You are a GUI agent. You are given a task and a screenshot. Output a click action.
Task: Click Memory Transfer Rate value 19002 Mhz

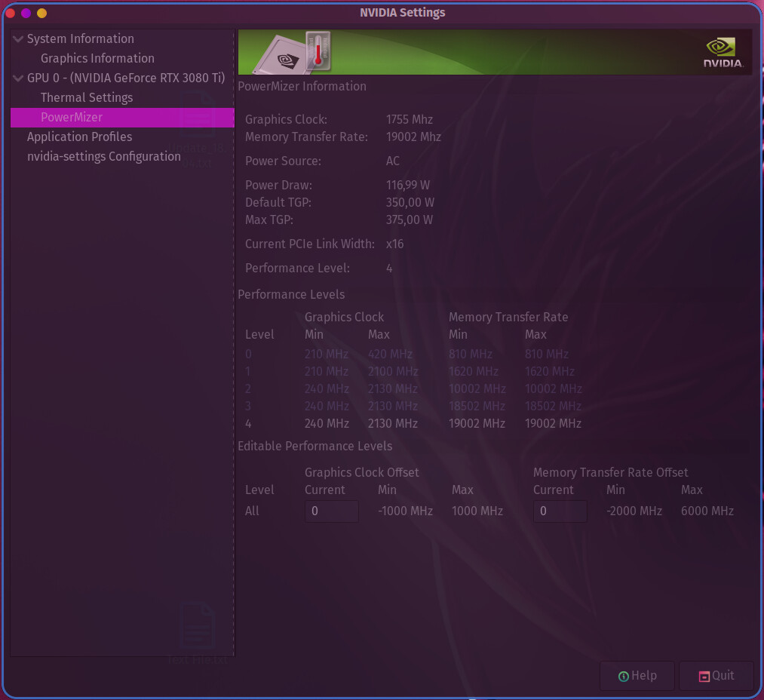click(413, 137)
